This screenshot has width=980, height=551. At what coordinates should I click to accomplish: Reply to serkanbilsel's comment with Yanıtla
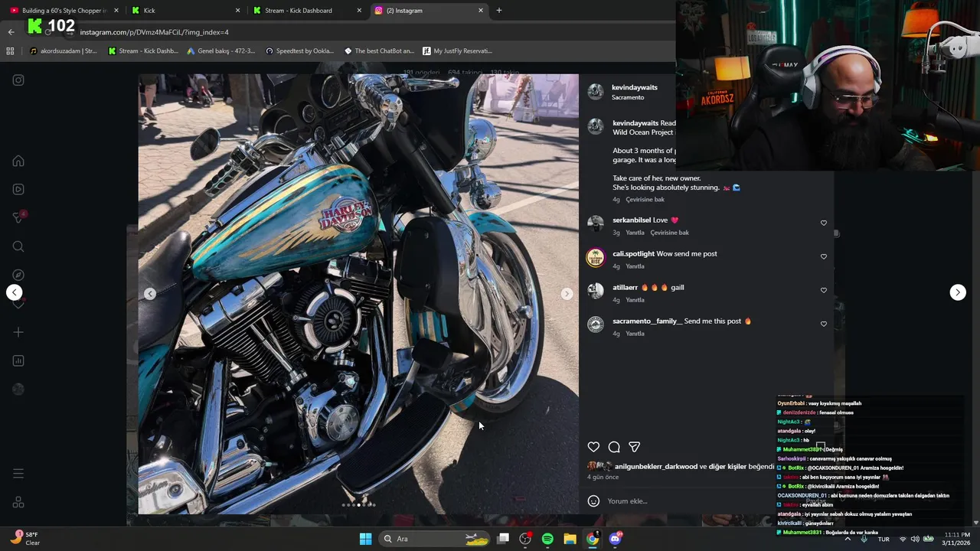(x=635, y=233)
